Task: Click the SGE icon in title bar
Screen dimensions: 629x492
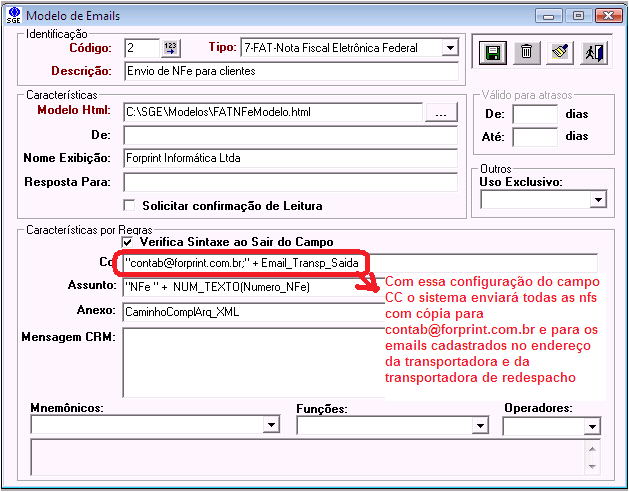Action: [13, 15]
